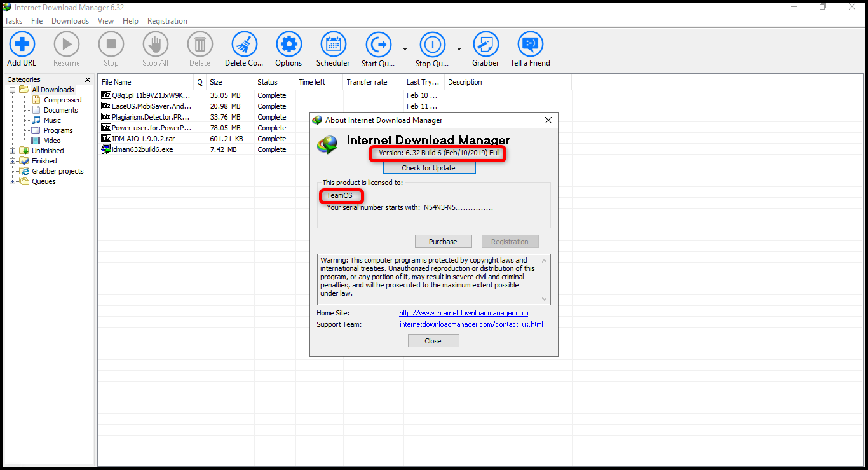Select All Downloads category
The height and width of the screenshot is (470, 868).
tap(53, 90)
